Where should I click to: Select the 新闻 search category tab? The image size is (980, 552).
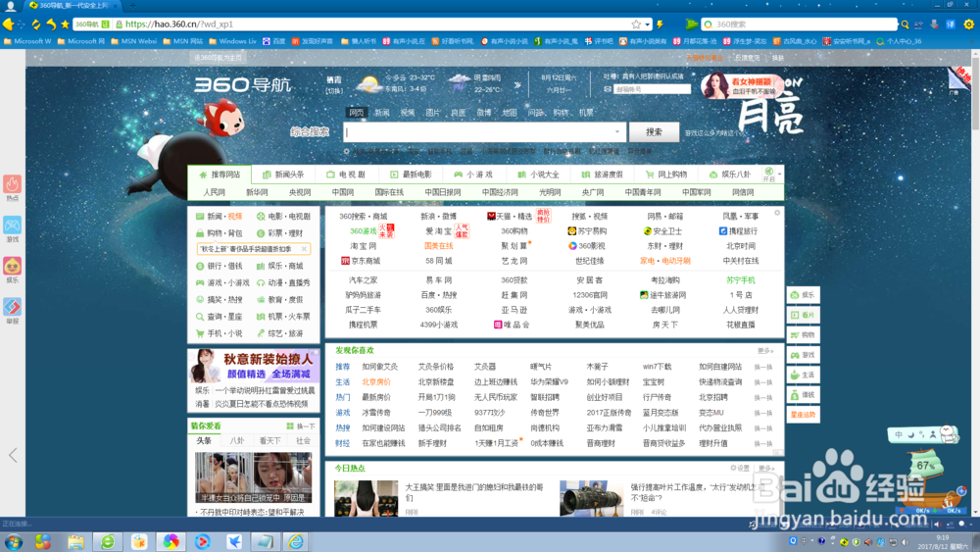(382, 113)
